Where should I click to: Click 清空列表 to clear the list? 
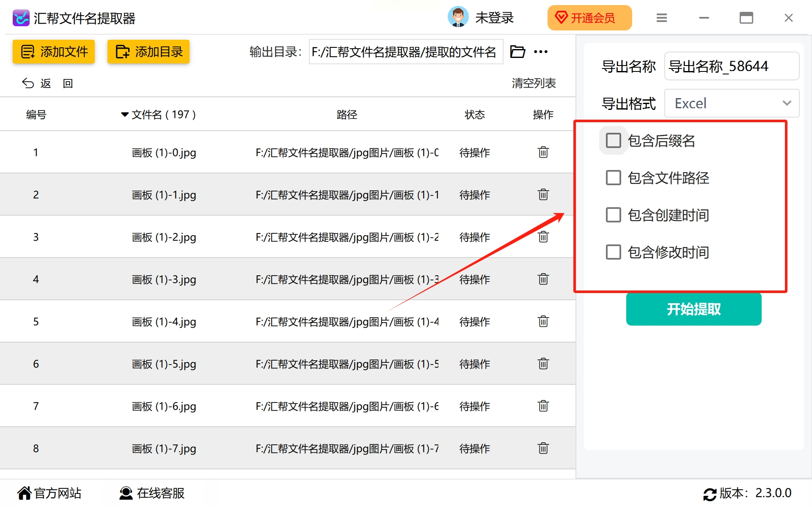534,83
